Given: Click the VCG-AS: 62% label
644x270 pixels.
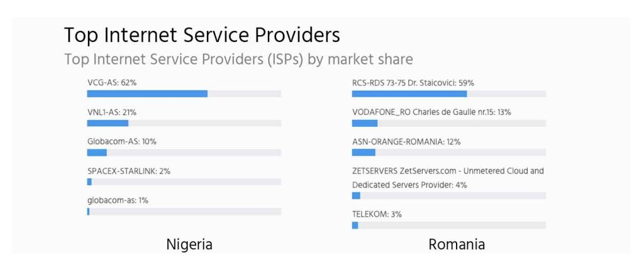Looking at the screenshot, I should point(112,82).
